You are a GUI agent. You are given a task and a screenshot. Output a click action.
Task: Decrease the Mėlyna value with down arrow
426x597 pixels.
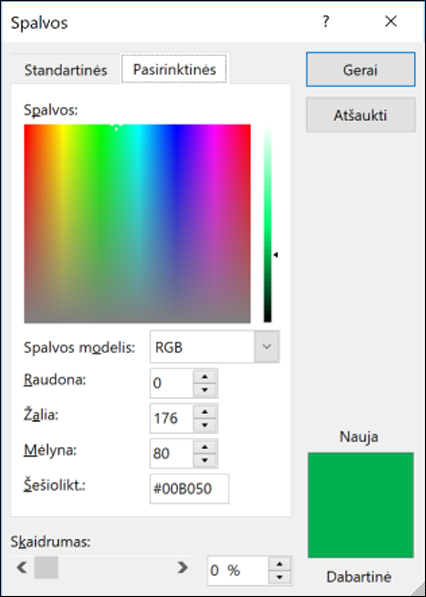click(x=205, y=460)
